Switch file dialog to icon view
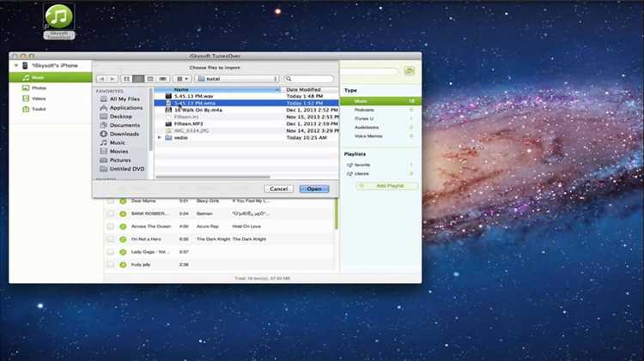 tap(126, 79)
